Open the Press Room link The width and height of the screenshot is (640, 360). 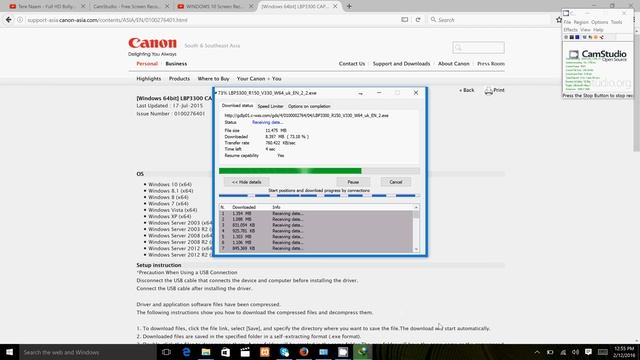click(x=491, y=64)
